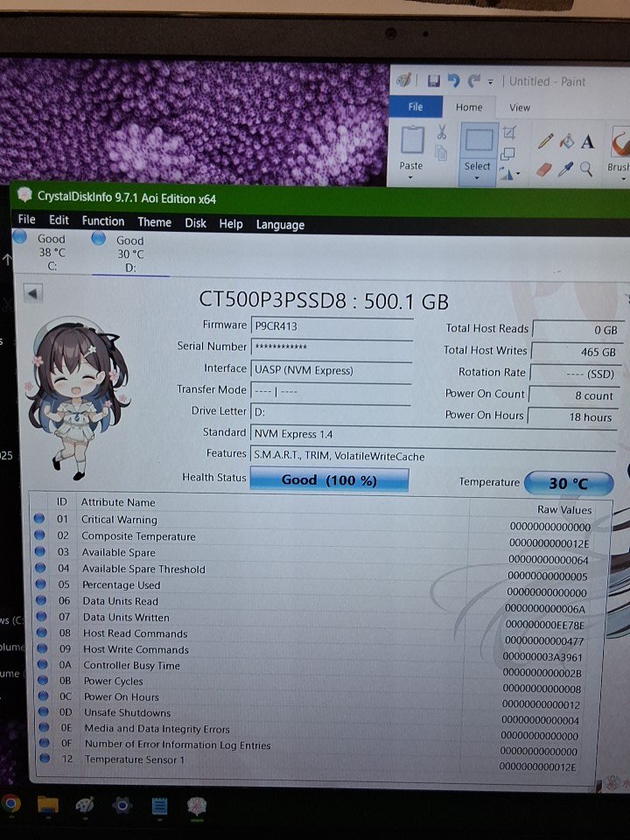Click the Power On Hours 18 hours value
The height and width of the screenshot is (840, 630).
point(571,416)
